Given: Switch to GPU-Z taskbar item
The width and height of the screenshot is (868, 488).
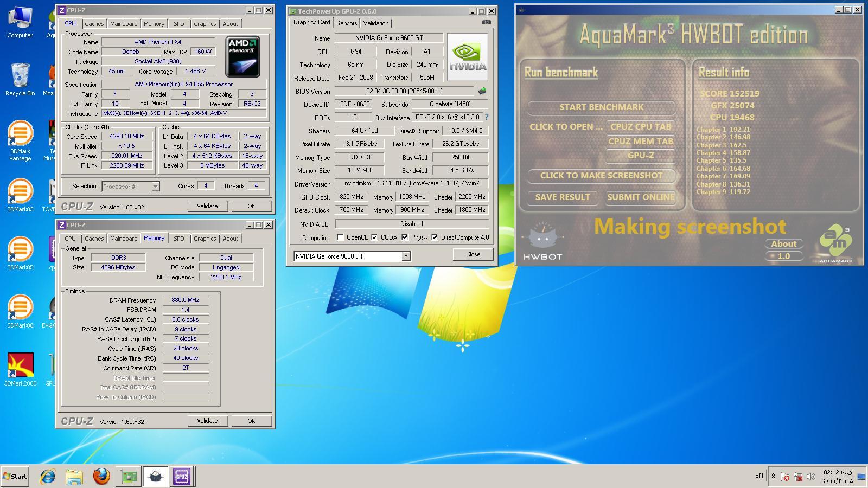Looking at the screenshot, I should pos(129,477).
